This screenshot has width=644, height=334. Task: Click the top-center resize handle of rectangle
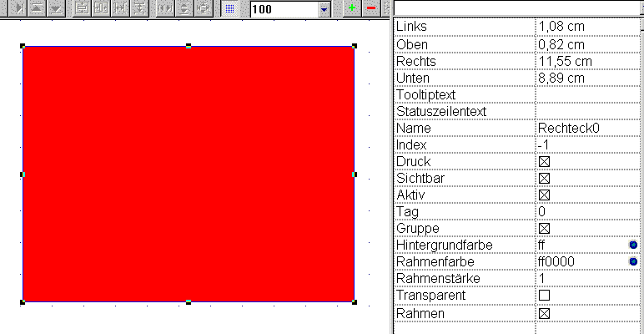click(x=189, y=46)
